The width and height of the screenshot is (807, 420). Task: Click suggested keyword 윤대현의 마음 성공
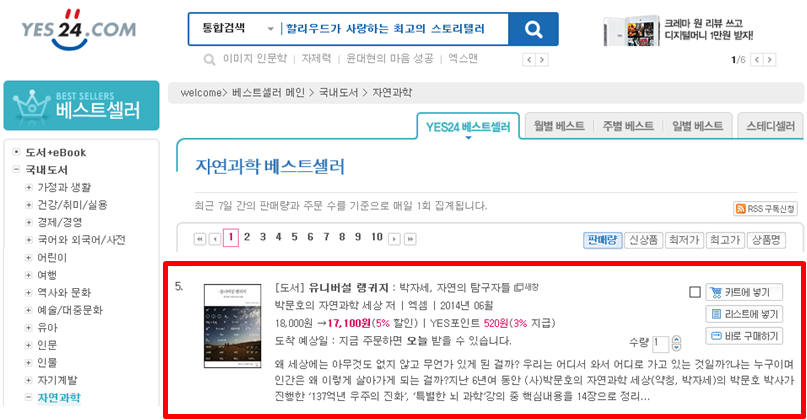[x=390, y=59]
